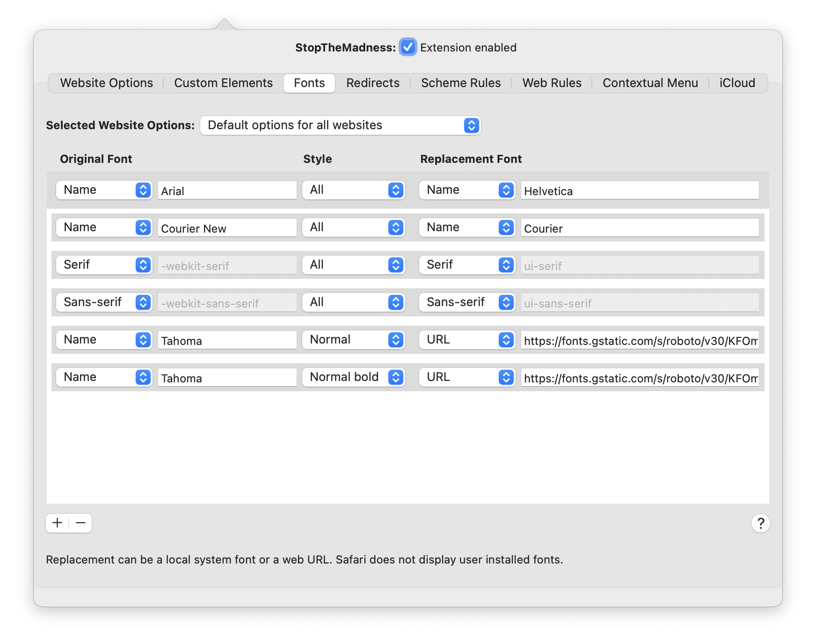Disable the Extension enabled checkbox
Screen dimensions: 816x644
[408, 47]
